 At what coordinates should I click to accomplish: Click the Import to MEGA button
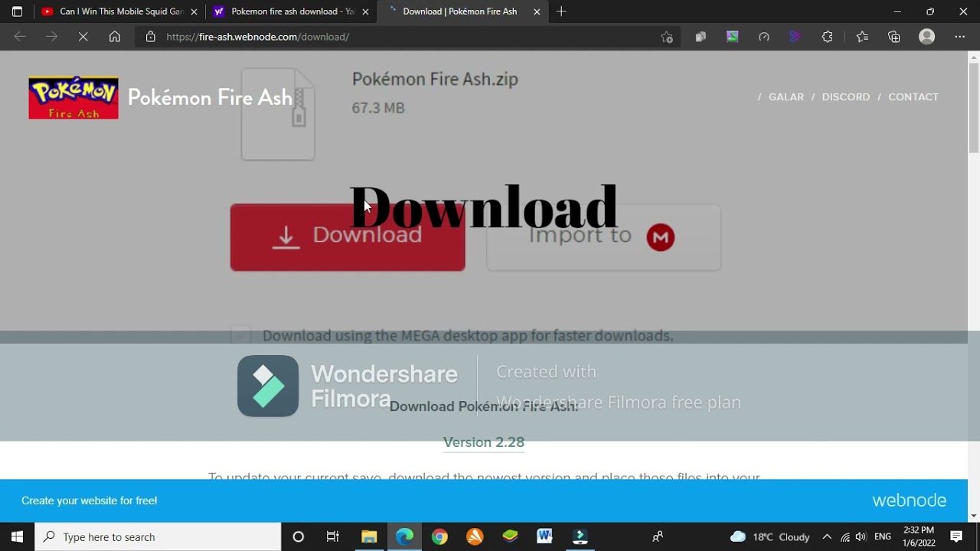(603, 237)
